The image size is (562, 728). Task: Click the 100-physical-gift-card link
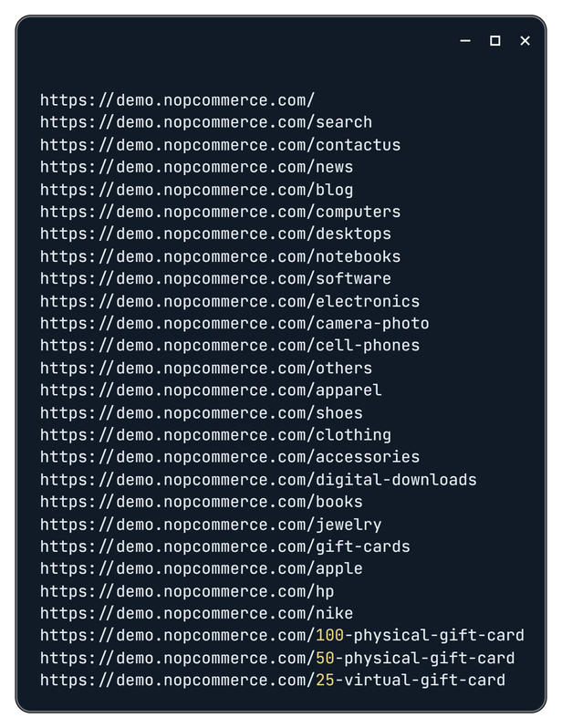click(x=282, y=636)
